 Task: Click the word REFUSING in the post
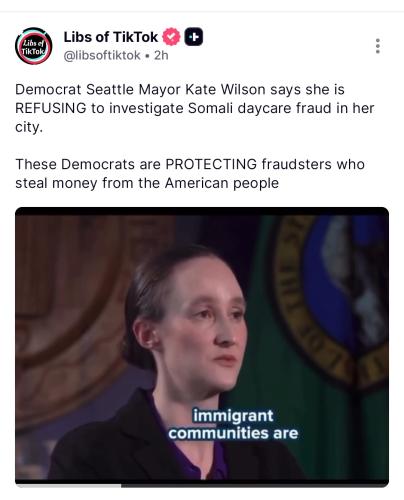click(x=51, y=108)
